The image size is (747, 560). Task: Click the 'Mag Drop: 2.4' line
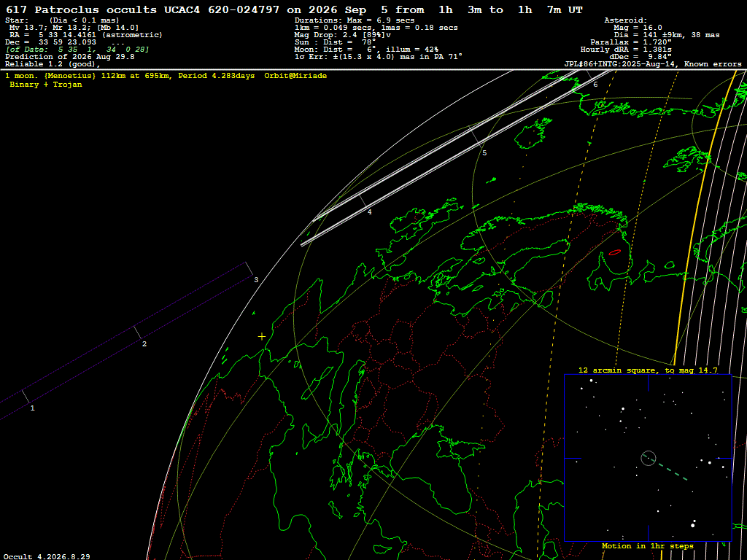(x=343, y=35)
